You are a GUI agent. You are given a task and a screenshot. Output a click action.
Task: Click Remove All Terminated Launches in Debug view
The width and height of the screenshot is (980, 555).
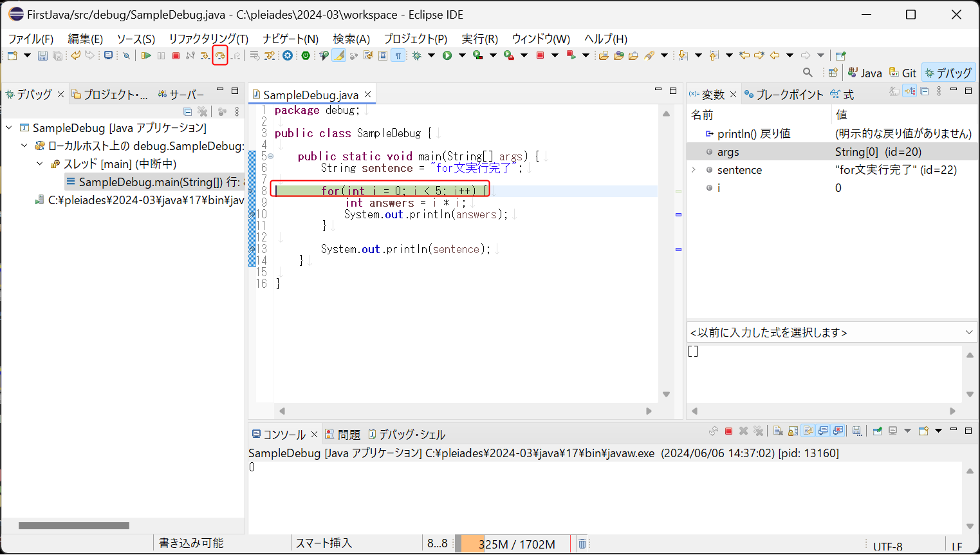(x=202, y=111)
